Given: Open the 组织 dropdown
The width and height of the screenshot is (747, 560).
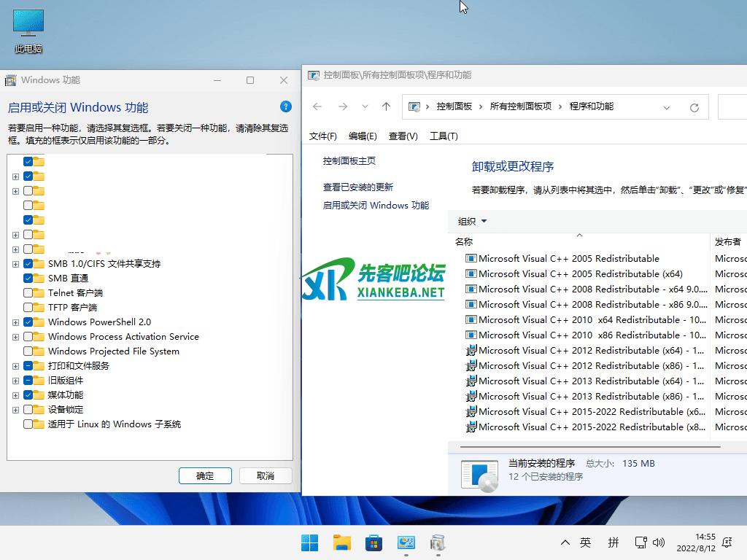Looking at the screenshot, I should coord(471,222).
